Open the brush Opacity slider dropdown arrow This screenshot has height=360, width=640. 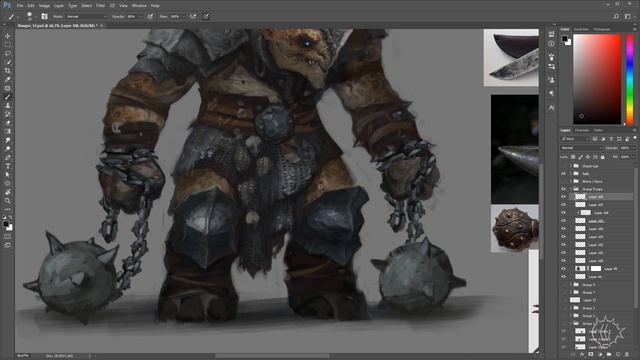pos(141,17)
